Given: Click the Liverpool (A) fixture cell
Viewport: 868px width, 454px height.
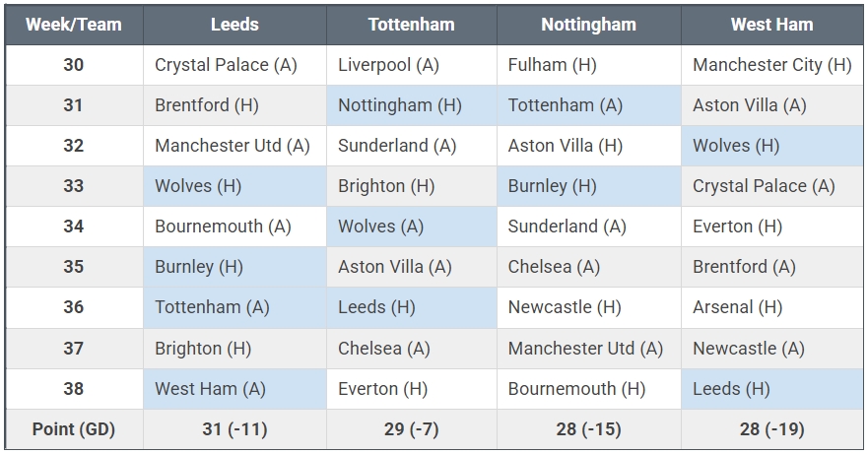Looking at the screenshot, I should (388, 65).
